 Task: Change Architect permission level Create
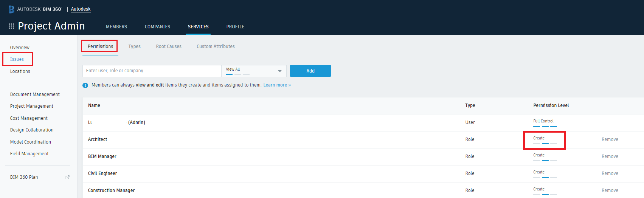(545, 140)
